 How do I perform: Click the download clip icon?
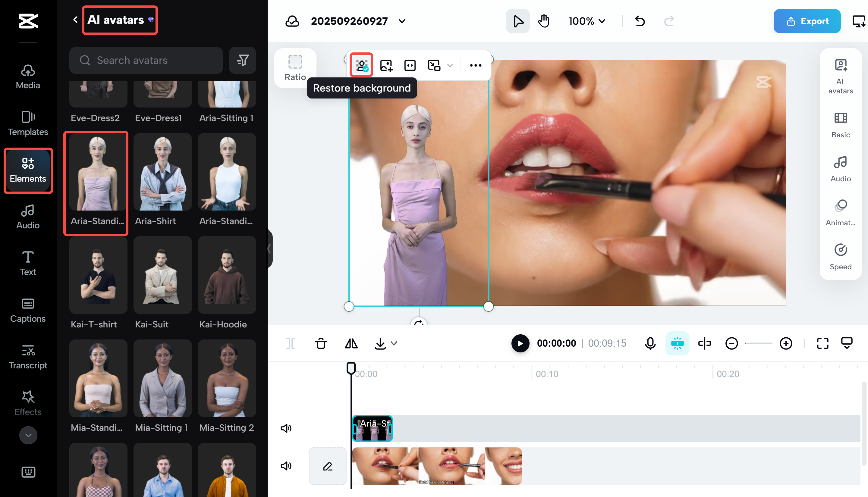[x=380, y=343]
